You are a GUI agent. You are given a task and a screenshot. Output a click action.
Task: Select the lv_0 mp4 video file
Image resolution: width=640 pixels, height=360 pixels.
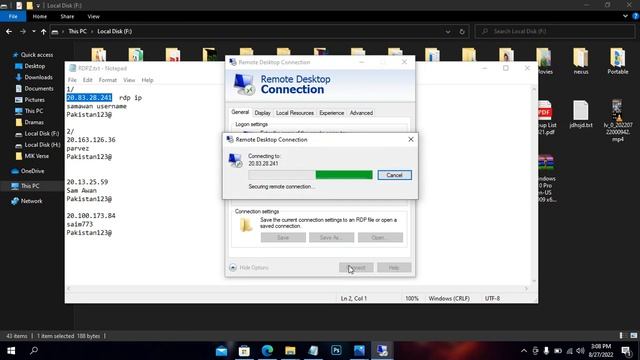tap(618, 120)
